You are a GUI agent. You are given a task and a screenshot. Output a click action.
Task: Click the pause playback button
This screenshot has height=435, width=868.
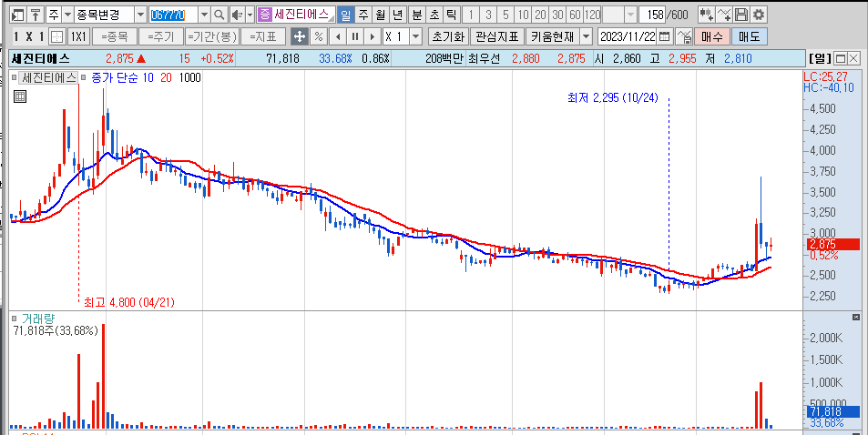[355, 37]
